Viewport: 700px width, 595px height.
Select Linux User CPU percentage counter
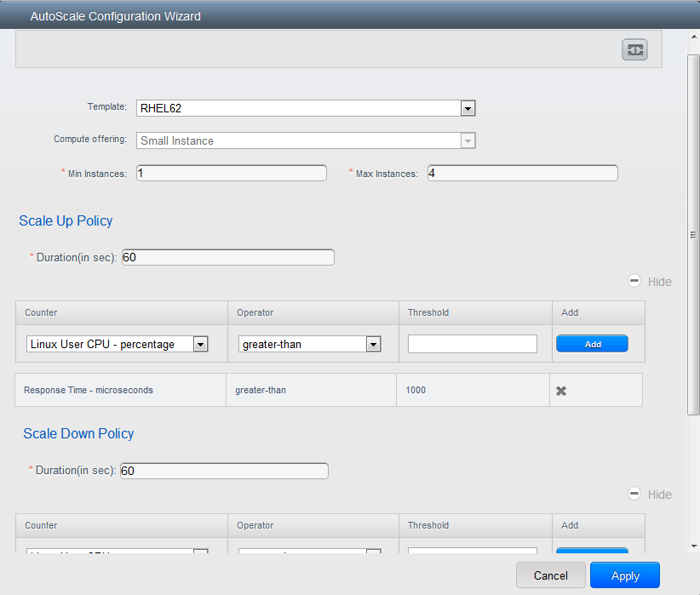[111, 344]
